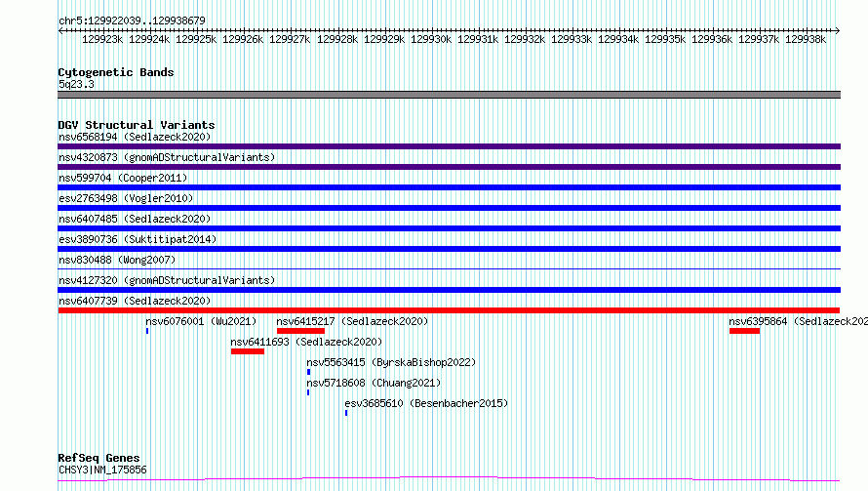
Task: Click the 129932k ruler tick label
Action: (x=525, y=39)
